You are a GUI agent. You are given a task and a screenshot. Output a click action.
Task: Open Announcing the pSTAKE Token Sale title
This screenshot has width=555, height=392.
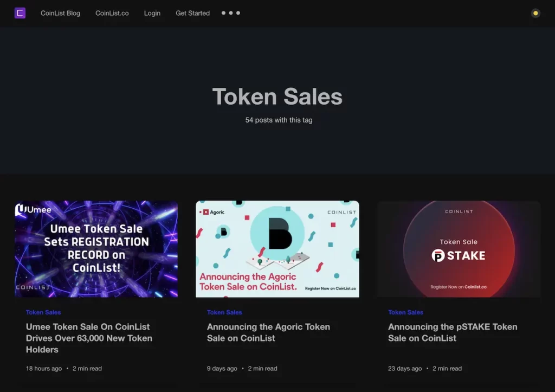[453, 332]
